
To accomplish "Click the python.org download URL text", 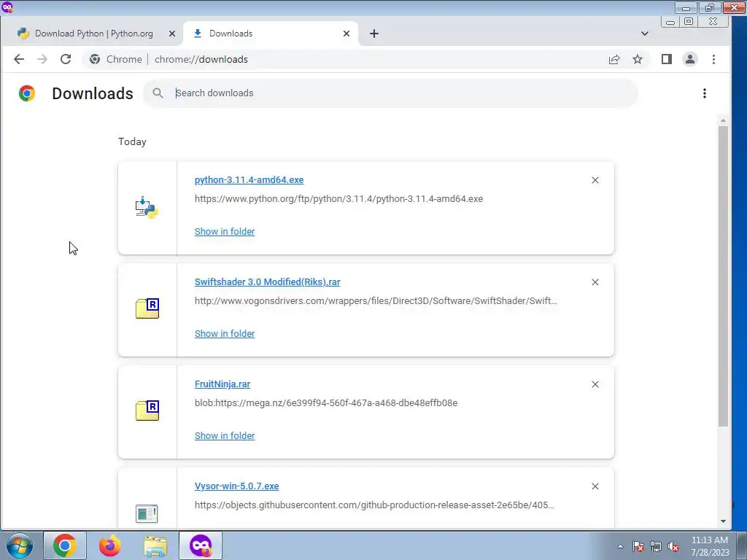I will [x=338, y=198].
